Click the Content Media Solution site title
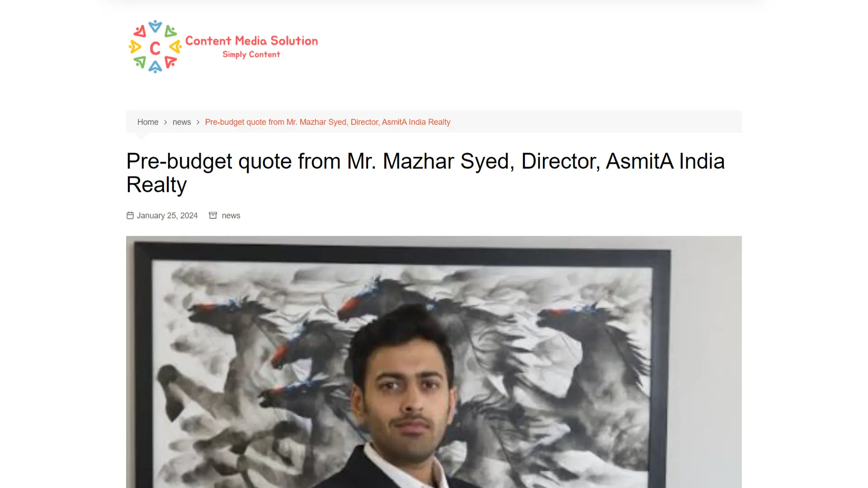 click(x=251, y=41)
